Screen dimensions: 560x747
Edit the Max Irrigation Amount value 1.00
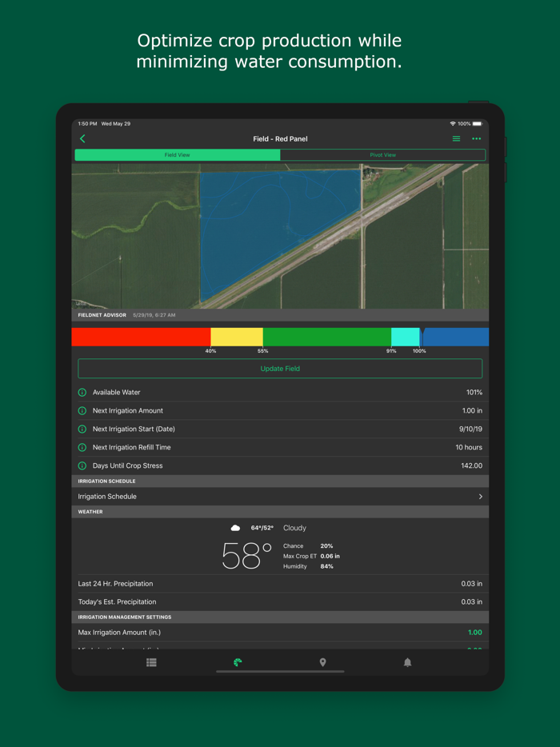click(474, 633)
